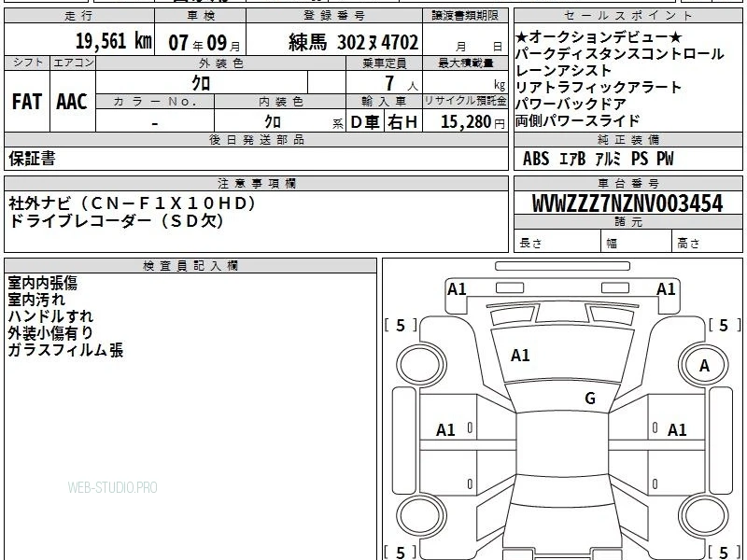Click the 走行 column header
747x560 pixels.
point(78,16)
